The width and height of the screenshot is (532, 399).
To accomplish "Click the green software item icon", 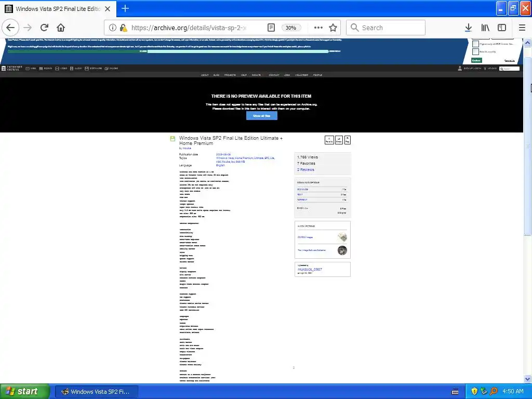I will (x=172, y=138).
